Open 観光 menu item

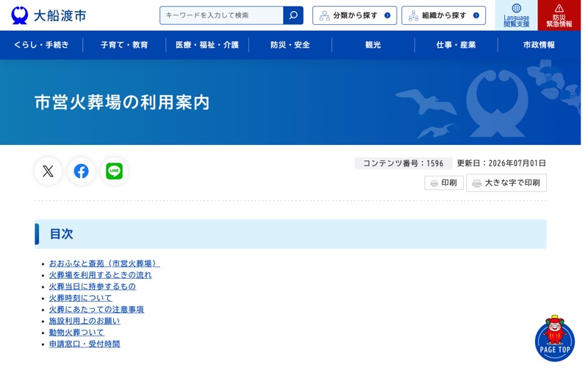(x=373, y=45)
